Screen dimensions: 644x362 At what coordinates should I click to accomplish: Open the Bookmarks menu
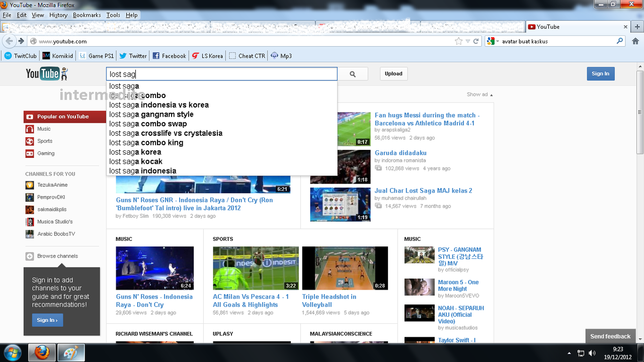pyautogui.click(x=87, y=15)
